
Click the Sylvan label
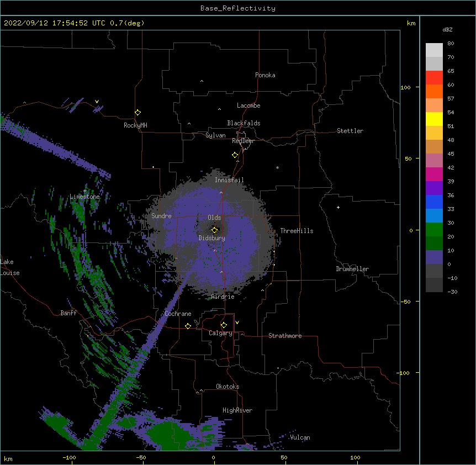coord(215,135)
